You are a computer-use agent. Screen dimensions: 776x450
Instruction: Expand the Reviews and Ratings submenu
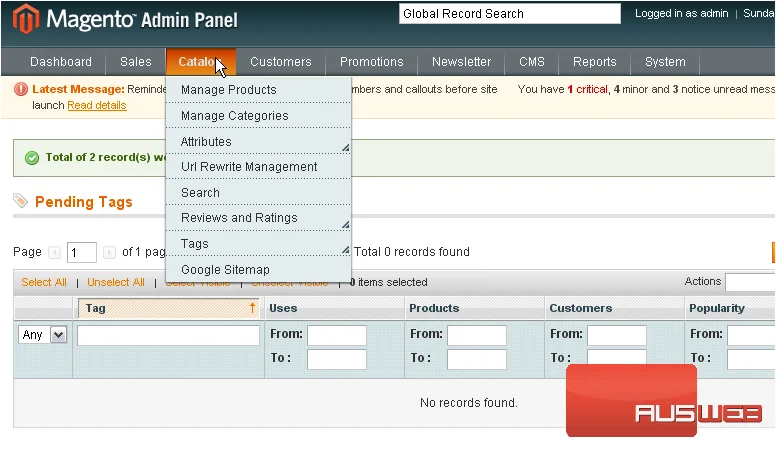pyautogui.click(x=345, y=225)
